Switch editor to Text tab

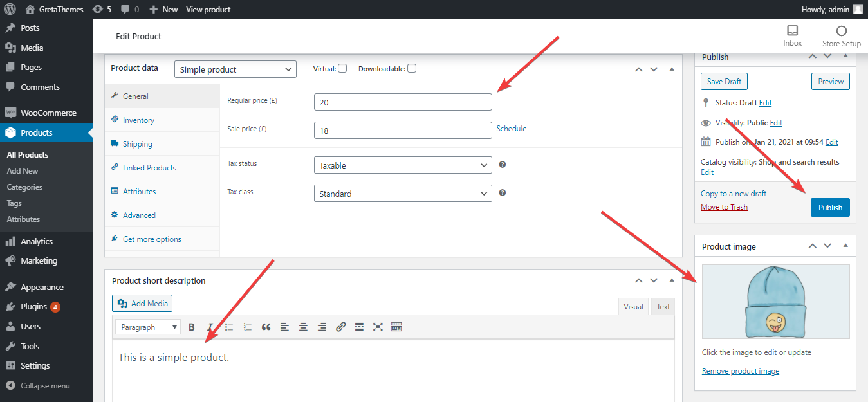tap(663, 307)
